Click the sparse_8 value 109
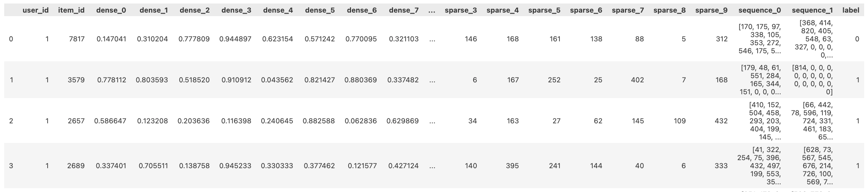Screen dimensions: 868x192 (x=680, y=121)
